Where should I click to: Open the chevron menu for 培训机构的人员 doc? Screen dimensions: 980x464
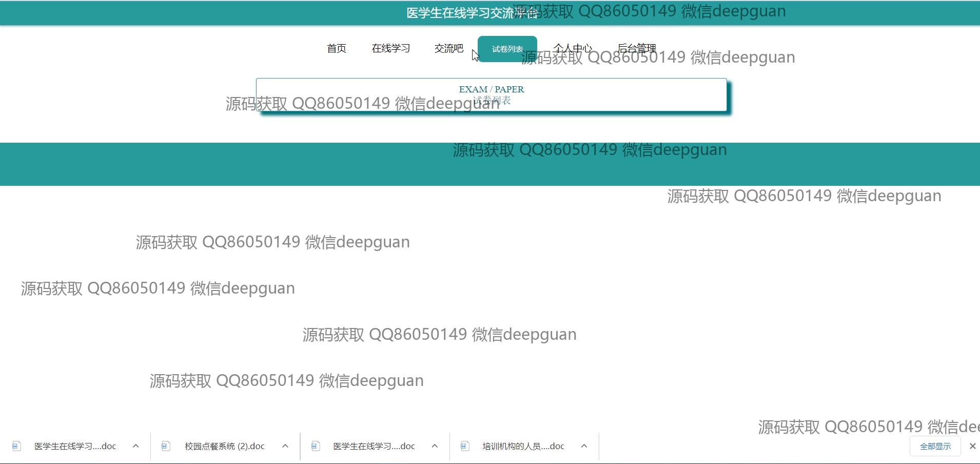coord(584,446)
